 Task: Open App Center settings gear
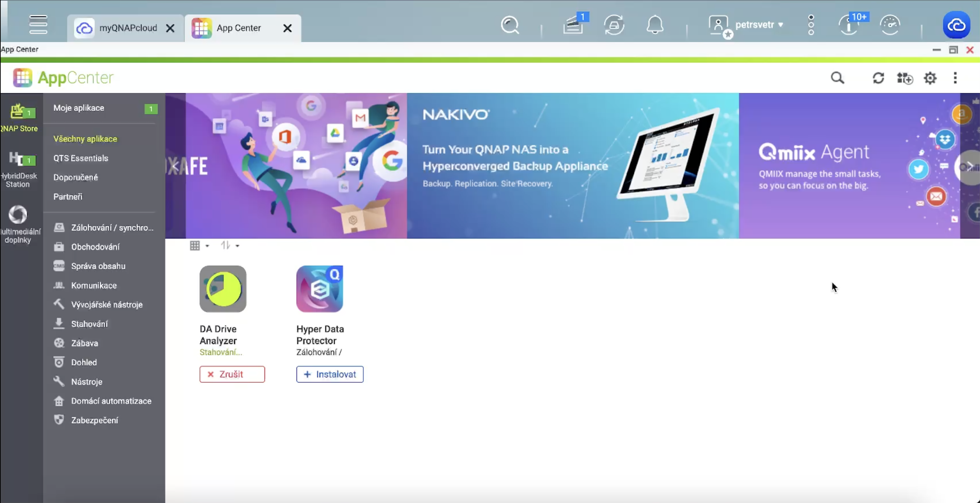point(930,78)
